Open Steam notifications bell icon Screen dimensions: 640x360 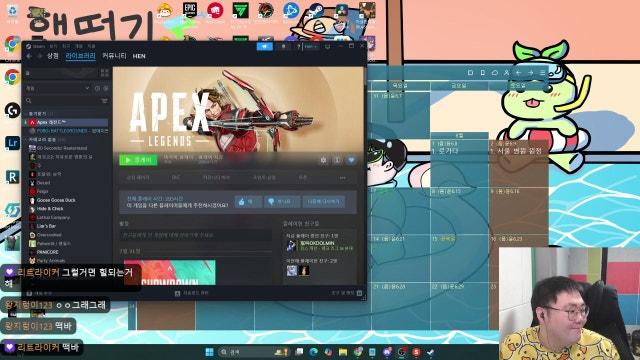tap(284, 47)
